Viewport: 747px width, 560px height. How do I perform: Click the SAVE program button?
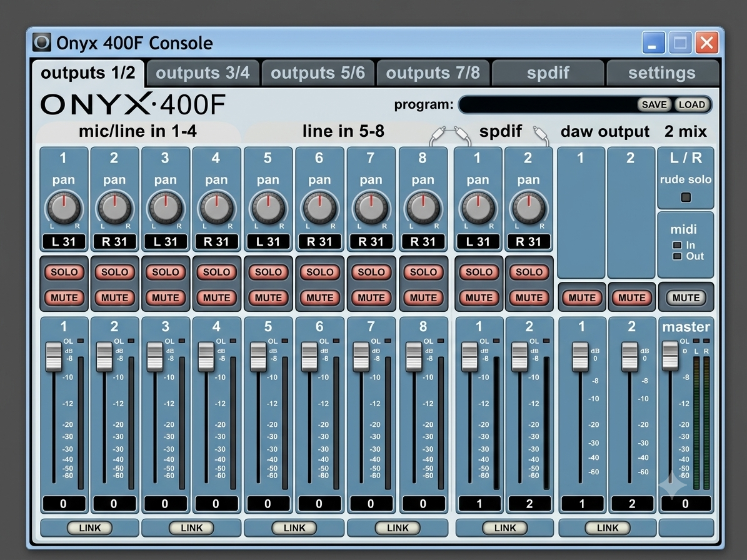(654, 105)
